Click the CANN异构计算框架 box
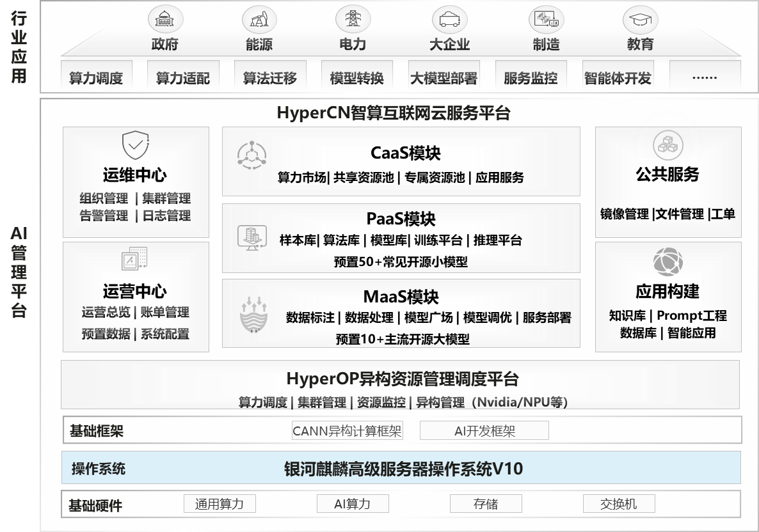 coord(348,431)
